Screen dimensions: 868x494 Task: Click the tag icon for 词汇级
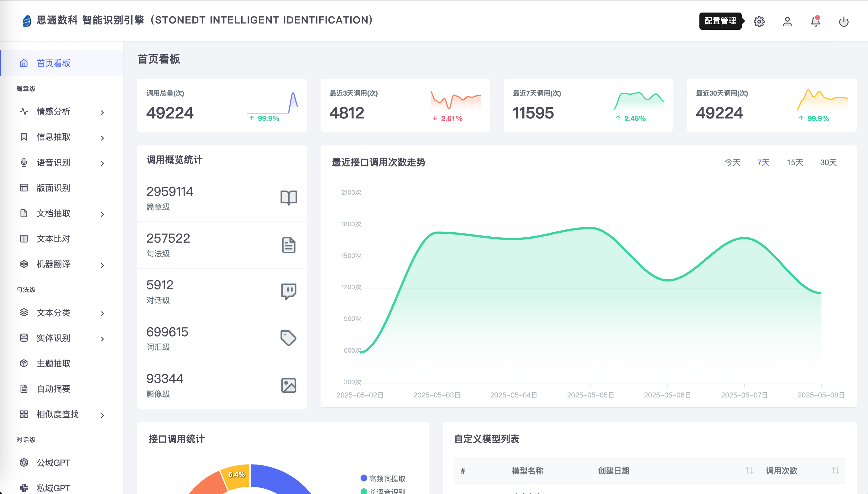pyautogui.click(x=288, y=338)
